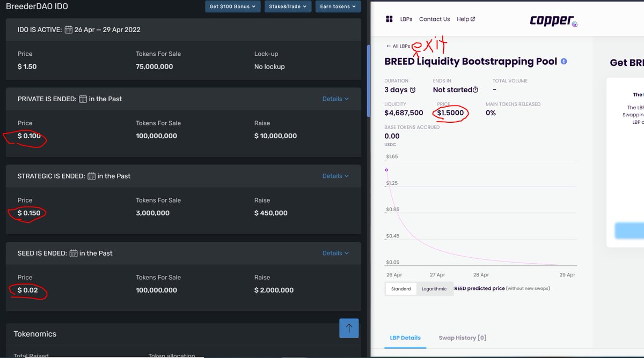The width and height of the screenshot is (644, 358).
Task: Click the $ 450,000 raise value
Action: coord(271,213)
